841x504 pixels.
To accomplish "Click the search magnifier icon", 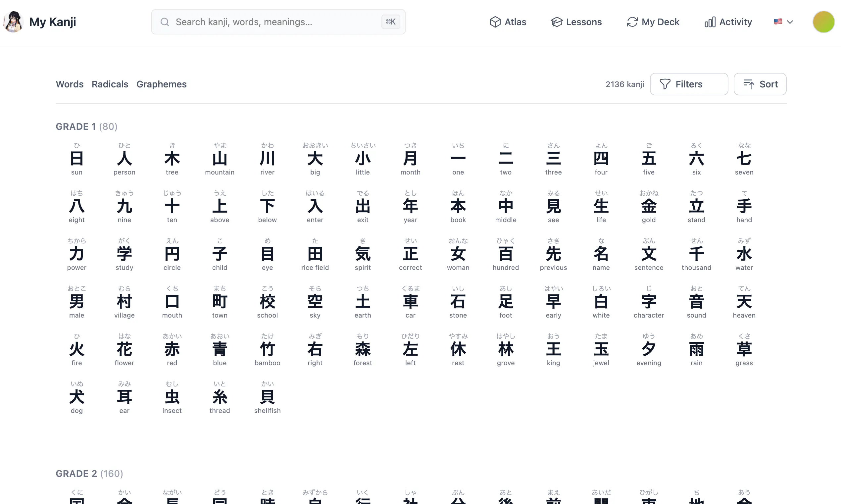I will click(165, 22).
